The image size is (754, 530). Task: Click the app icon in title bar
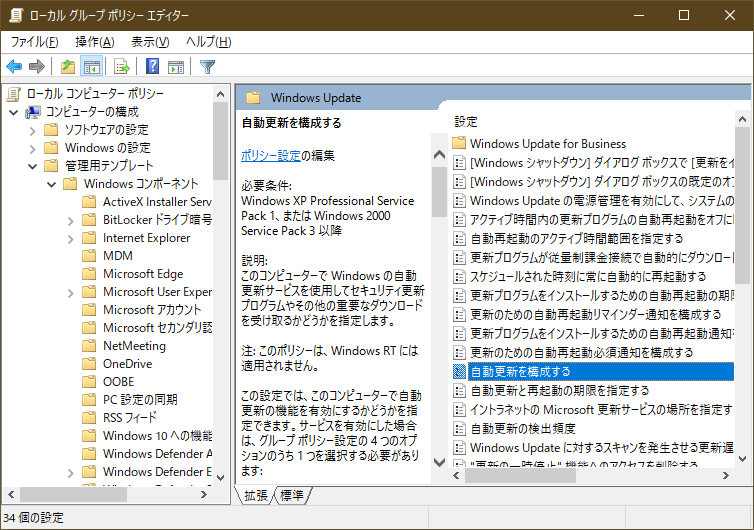(15, 15)
